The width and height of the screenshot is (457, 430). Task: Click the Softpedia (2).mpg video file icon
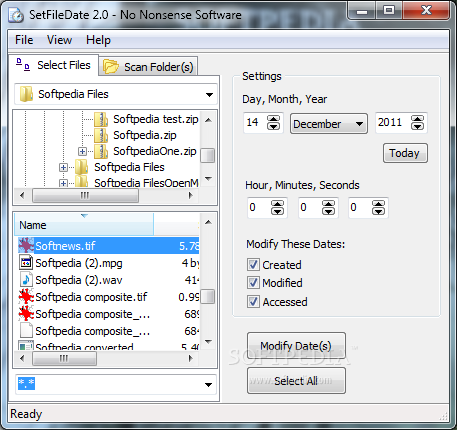point(26,263)
